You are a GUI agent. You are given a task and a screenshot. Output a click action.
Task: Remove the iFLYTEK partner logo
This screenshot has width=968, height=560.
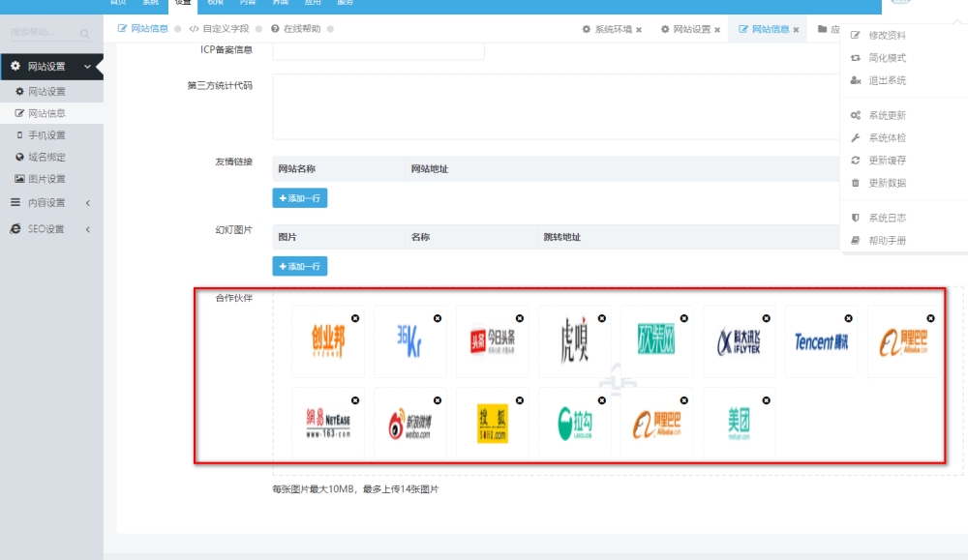(x=766, y=318)
